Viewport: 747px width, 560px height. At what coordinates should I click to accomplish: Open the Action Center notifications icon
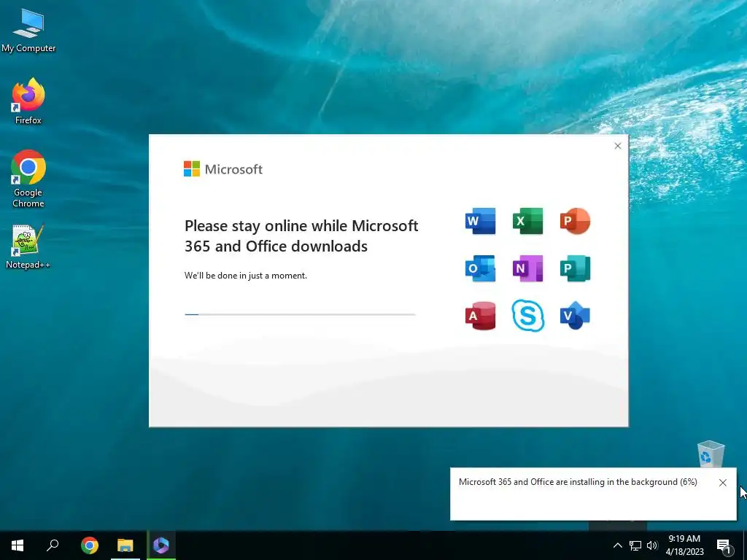tap(724, 545)
